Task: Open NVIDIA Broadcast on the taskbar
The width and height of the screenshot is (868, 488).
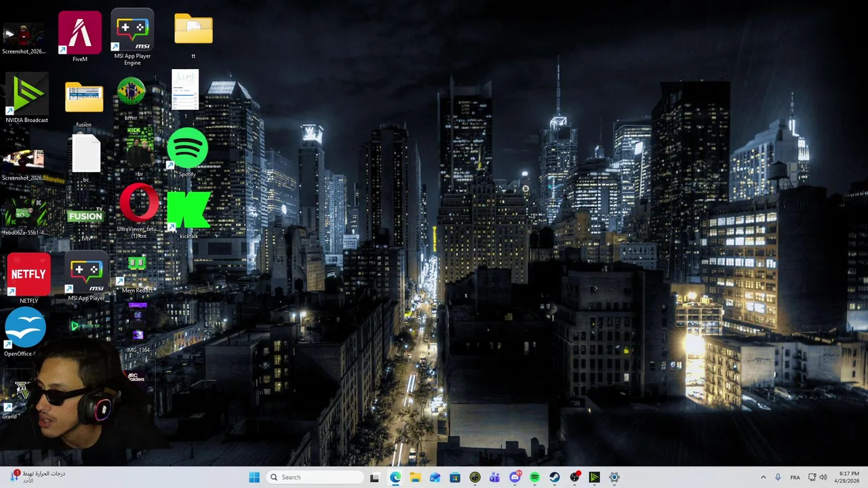Action: 594,477
